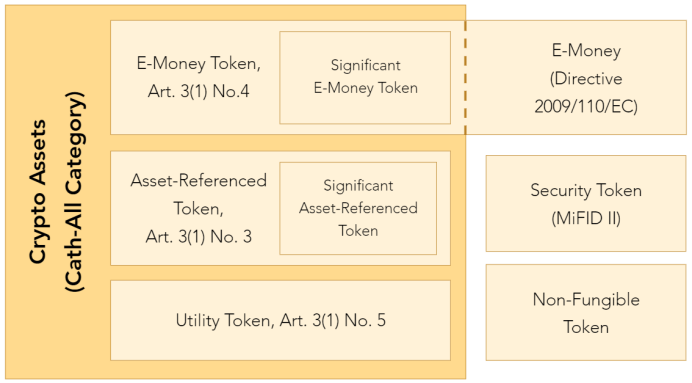This screenshot has width=692, height=383.
Task: Select the E-Money Token Art. 3(1) No.4 text
Action: click(x=199, y=77)
